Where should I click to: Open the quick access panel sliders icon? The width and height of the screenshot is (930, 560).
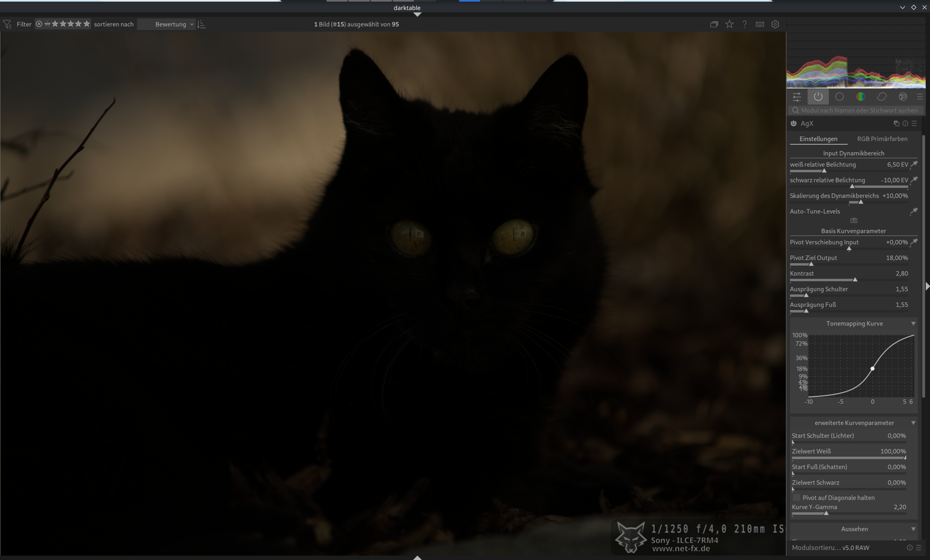coord(797,97)
